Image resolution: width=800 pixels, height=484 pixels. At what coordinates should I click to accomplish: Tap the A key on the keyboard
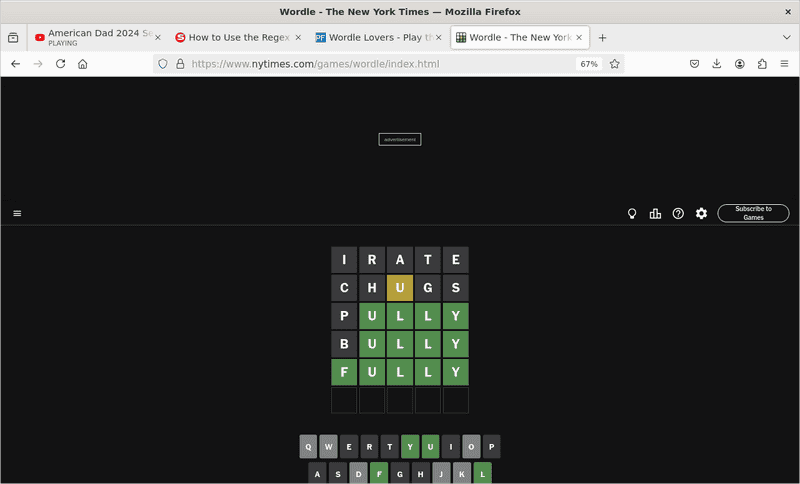click(x=317, y=473)
